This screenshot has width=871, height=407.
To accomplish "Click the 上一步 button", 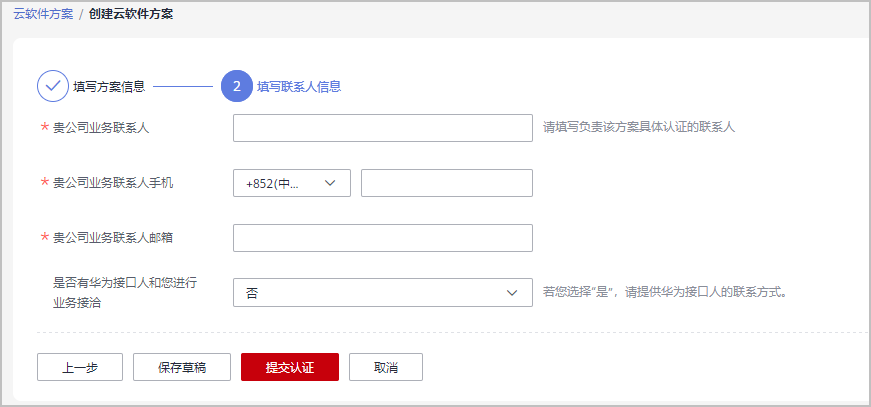I will click(80, 367).
